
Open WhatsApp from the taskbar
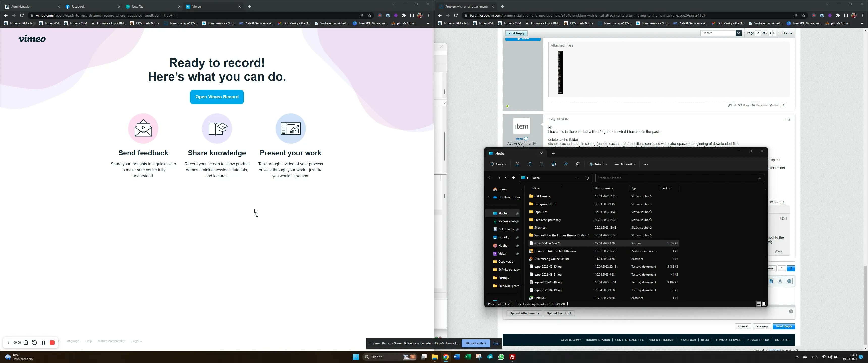501,357
